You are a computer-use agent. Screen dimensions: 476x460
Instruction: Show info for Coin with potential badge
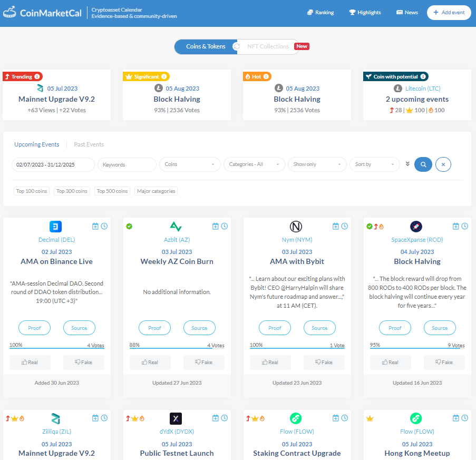[423, 76]
